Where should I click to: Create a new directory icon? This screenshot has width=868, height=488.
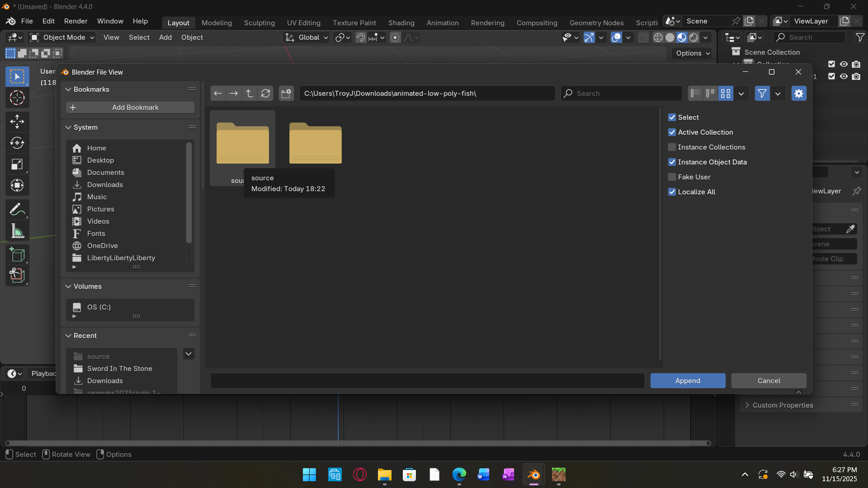[x=286, y=94]
